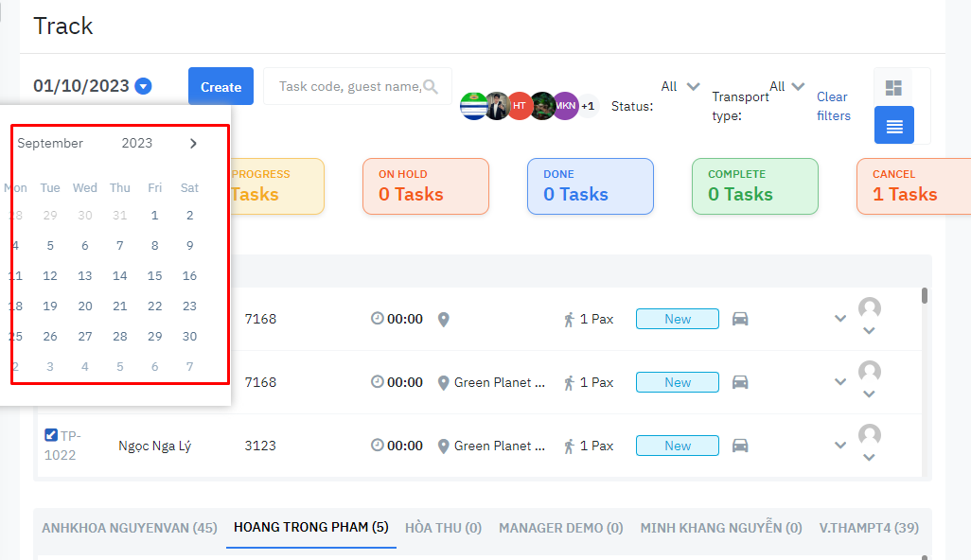Pick September 21 in the calendar
The height and width of the screenshot is (560, 971).
tap(120, 306)
